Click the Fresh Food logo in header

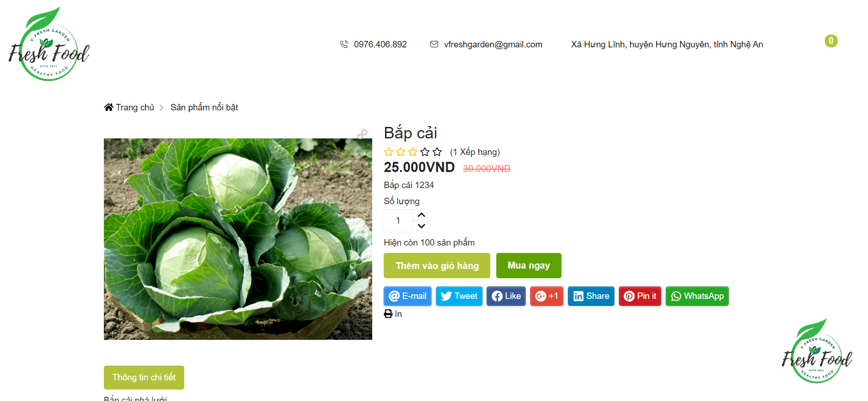tap(49, 44)
